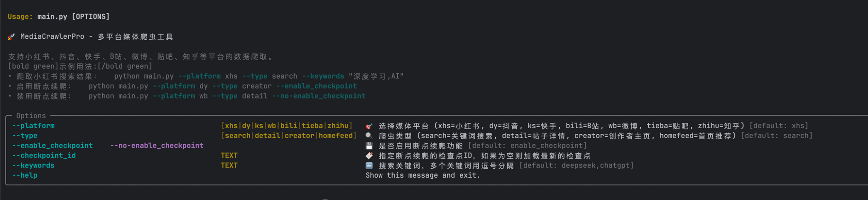This screenshot has width=868, height=200.
Task: Click the --keywords option name
Action: 33,165
